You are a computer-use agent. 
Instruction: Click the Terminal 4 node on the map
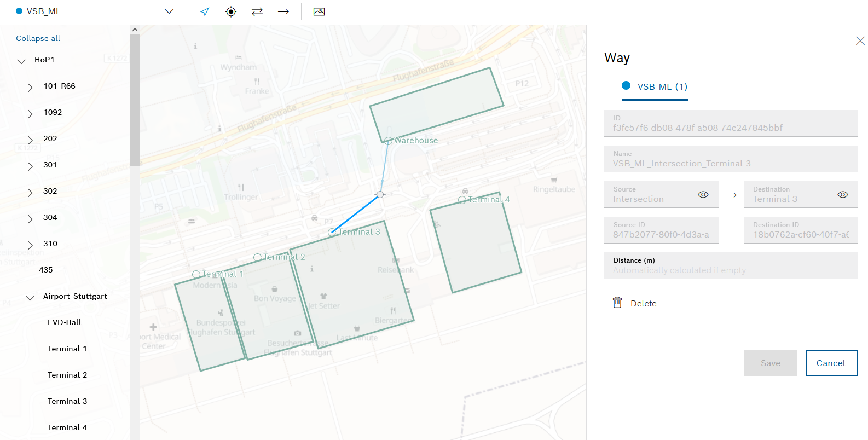[x=462, y=200]
